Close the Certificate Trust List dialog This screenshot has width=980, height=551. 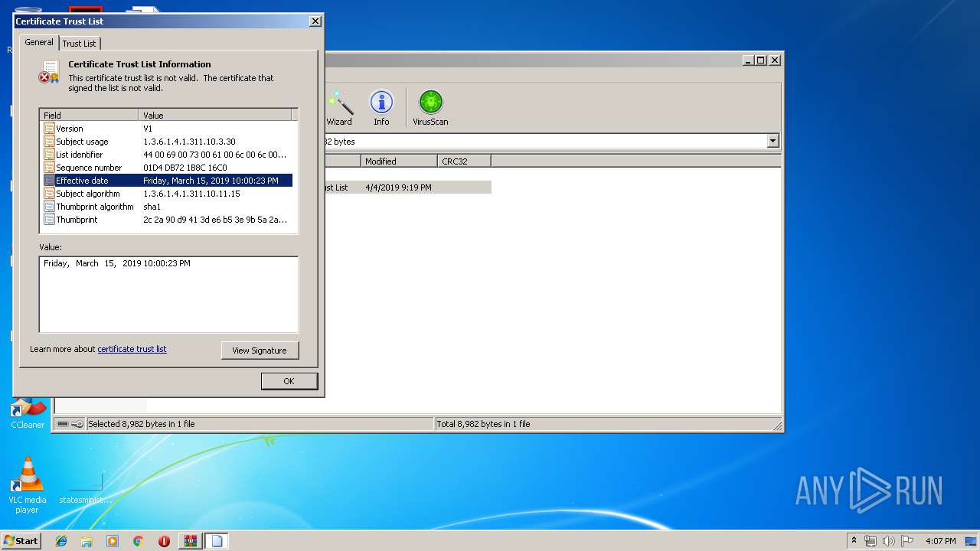pyautogui.click(x=315, y=21)
